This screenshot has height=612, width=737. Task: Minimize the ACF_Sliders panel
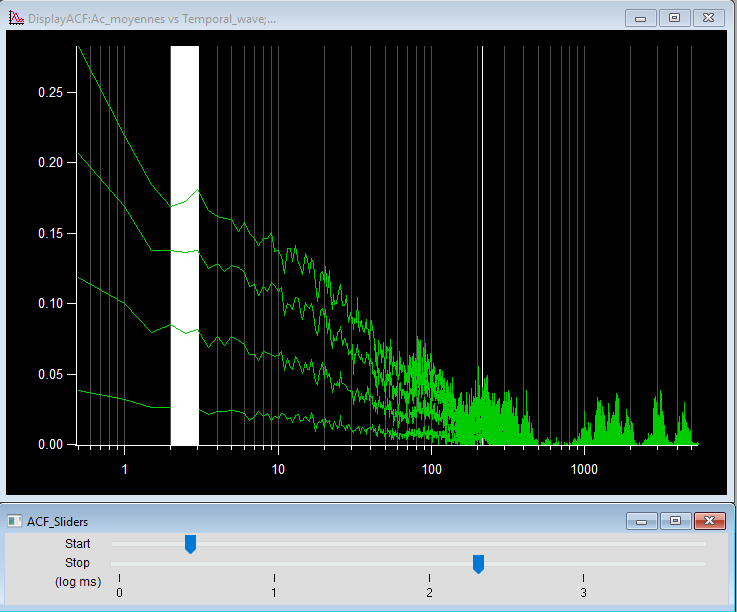coord(641,521)
